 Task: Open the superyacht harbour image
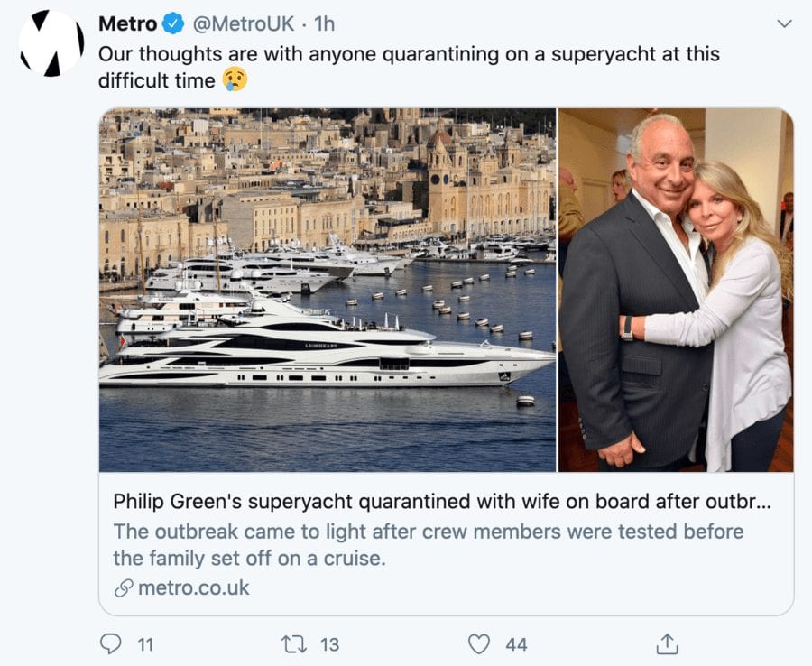[328, 290]
